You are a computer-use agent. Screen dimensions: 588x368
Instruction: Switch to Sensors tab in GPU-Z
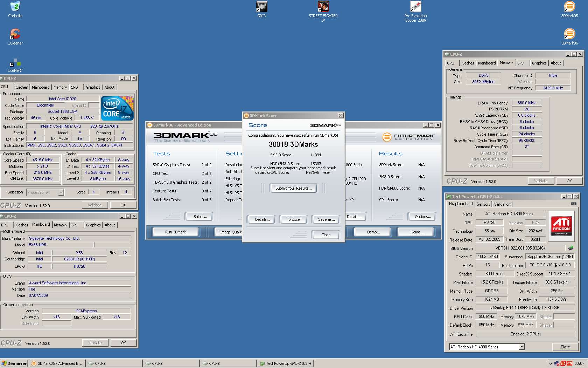(x=483, y=204)
